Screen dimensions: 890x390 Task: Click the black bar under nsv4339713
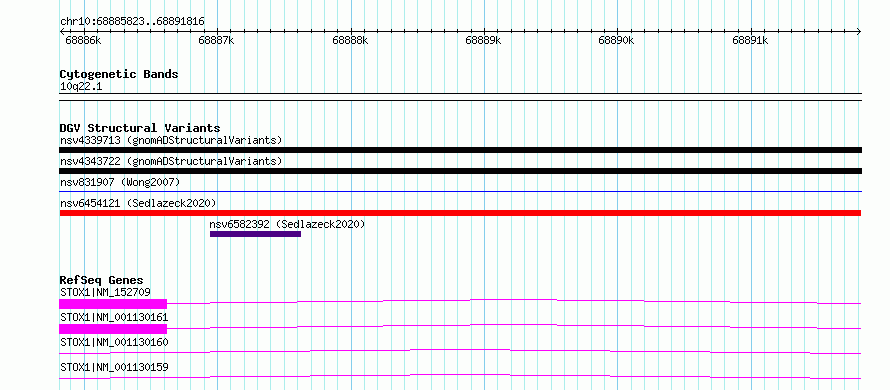click(460, 150)
